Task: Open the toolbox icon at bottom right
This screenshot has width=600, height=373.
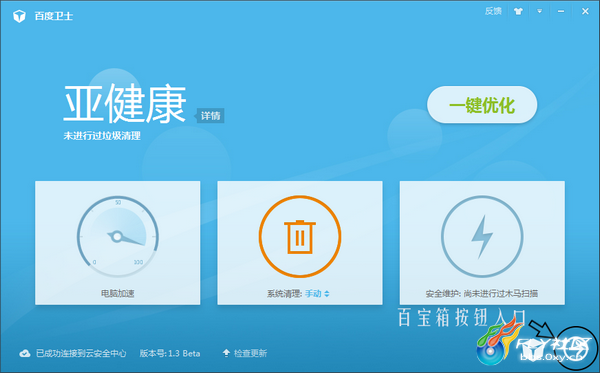Action: coord(576,349)
